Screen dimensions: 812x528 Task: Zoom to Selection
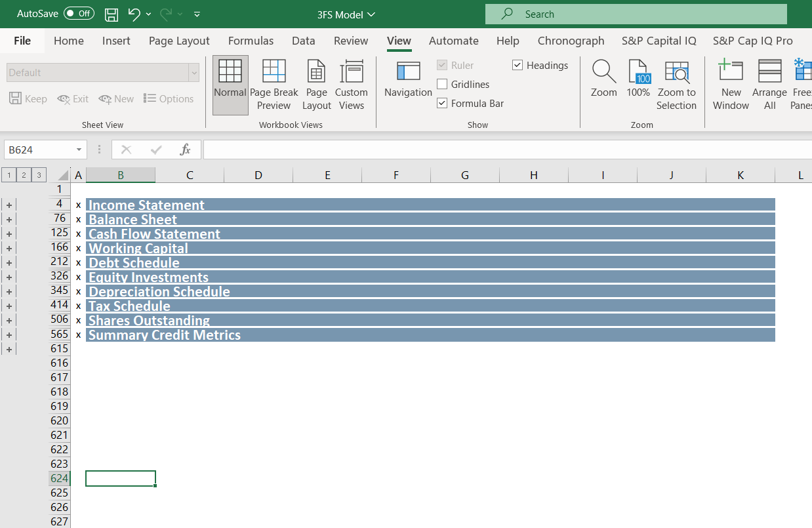[x=676, y=84]
